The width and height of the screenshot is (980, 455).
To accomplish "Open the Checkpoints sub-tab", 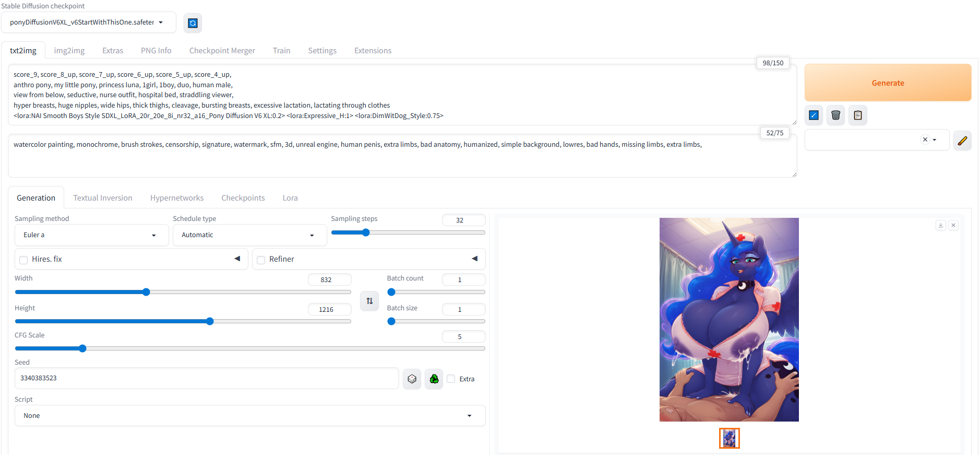I will 243,198.
